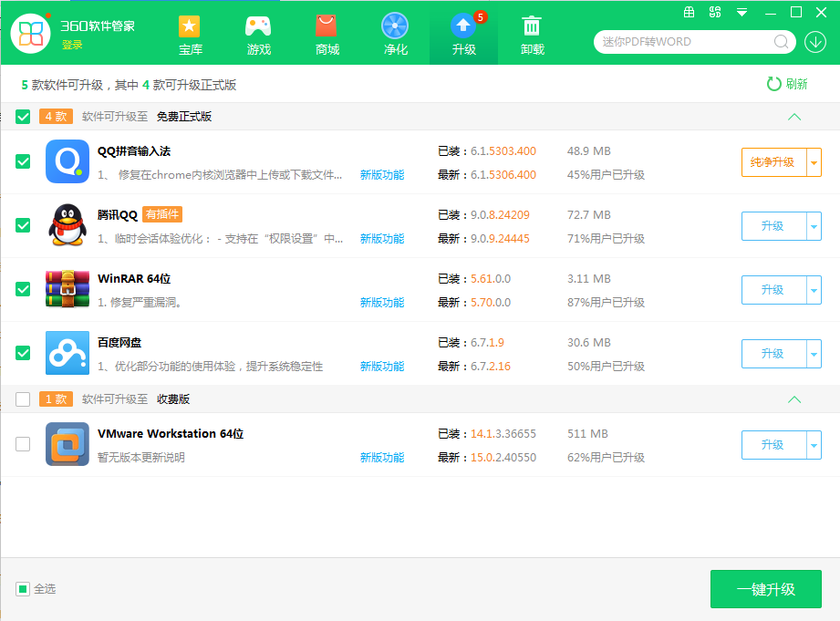The image size is (840, 621).
Task: Click the 一键升级 button
Action: point(765,589)
